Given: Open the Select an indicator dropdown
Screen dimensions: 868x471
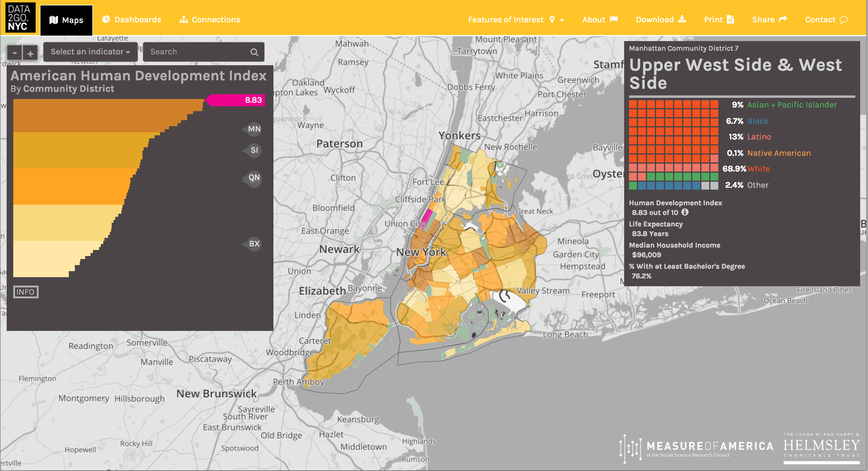Looking at the screenshot, I should [90, 52].
